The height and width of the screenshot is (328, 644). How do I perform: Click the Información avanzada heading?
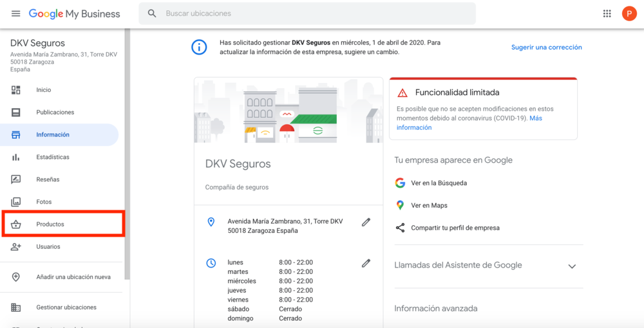pos(436,308)
